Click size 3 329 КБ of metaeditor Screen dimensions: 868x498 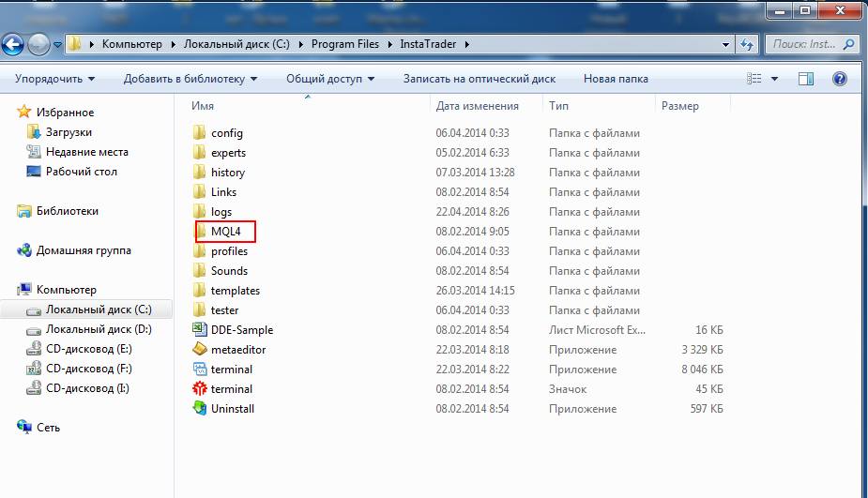[x=702, y=350]
